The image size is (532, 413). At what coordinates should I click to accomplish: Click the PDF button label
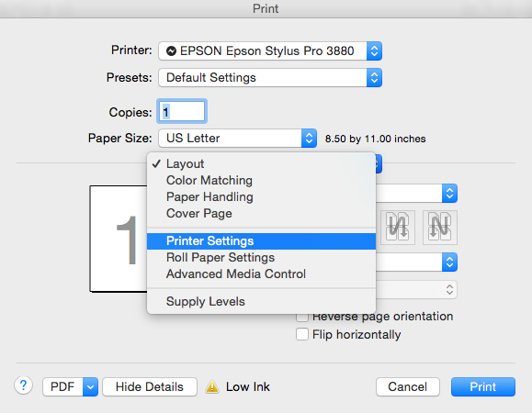tap(62, 387)
